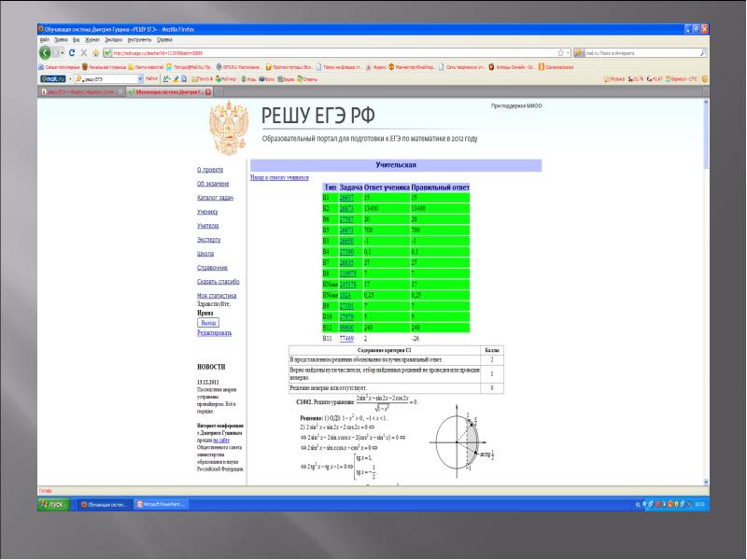
Task: Close the active РЕШУ ЕГЭ browser tab
Action: (208, 92)
